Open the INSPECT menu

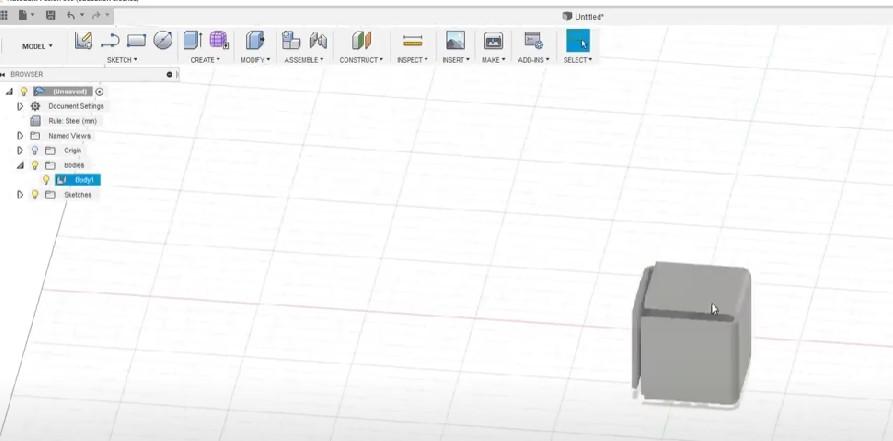(412, 60)
